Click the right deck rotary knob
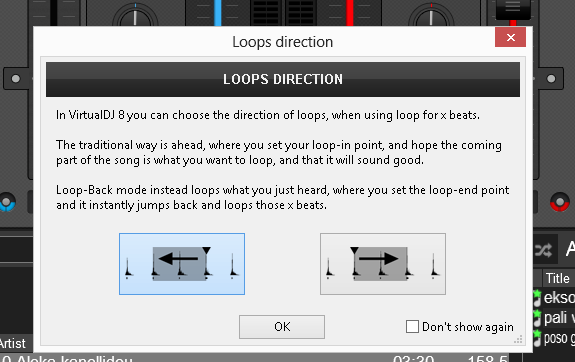This screenshot has width=575, height=362. coord(431,16)
